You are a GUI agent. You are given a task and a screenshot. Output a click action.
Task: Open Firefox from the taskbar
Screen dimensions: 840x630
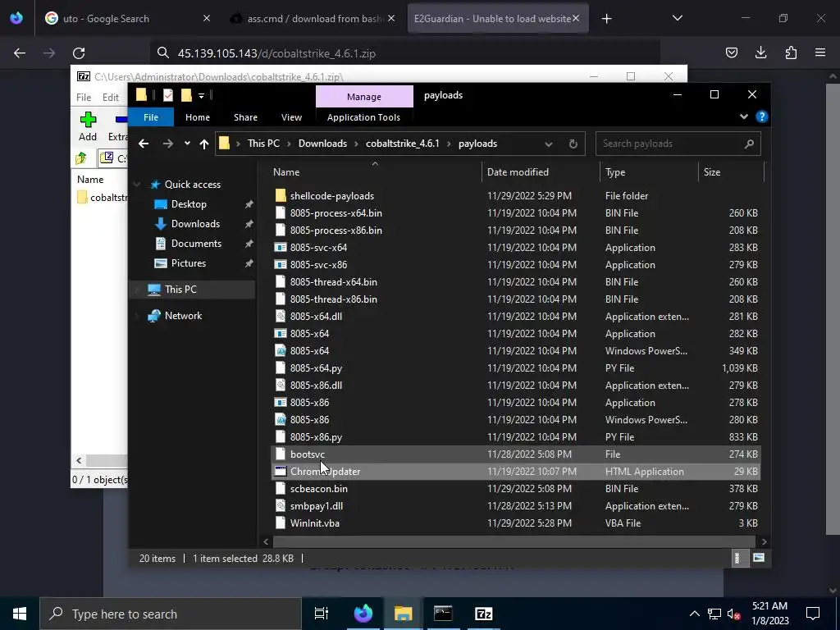click(363, 614)
